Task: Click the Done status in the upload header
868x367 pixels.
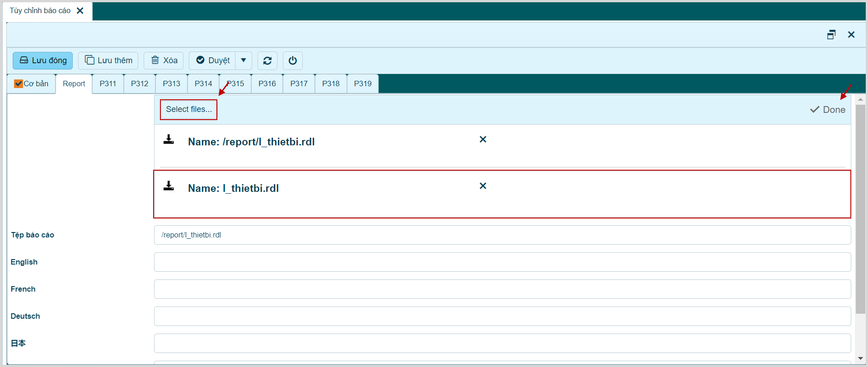Action: 828,110
